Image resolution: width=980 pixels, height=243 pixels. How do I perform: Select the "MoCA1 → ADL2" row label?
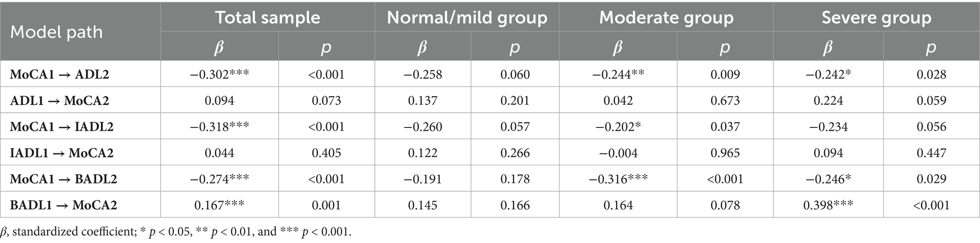click(62, 74)
